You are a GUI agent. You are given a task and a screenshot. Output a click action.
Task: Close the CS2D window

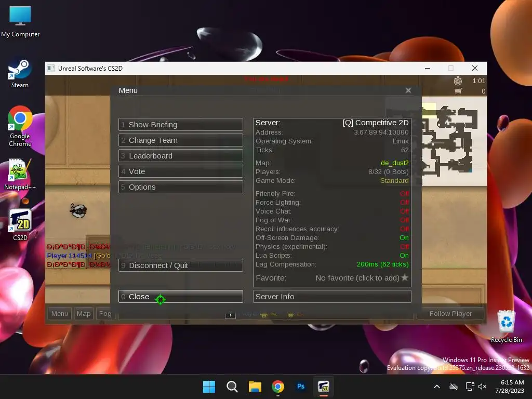(x=475, y=68)
